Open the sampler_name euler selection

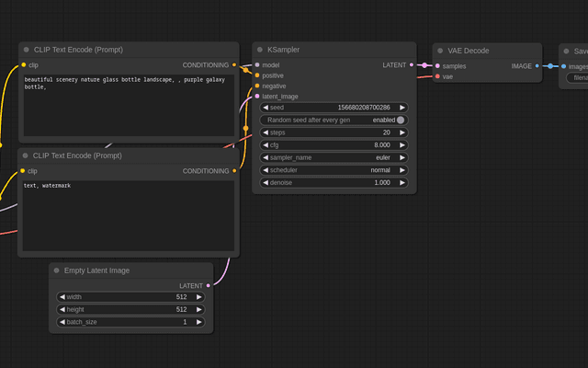(334, 157)
